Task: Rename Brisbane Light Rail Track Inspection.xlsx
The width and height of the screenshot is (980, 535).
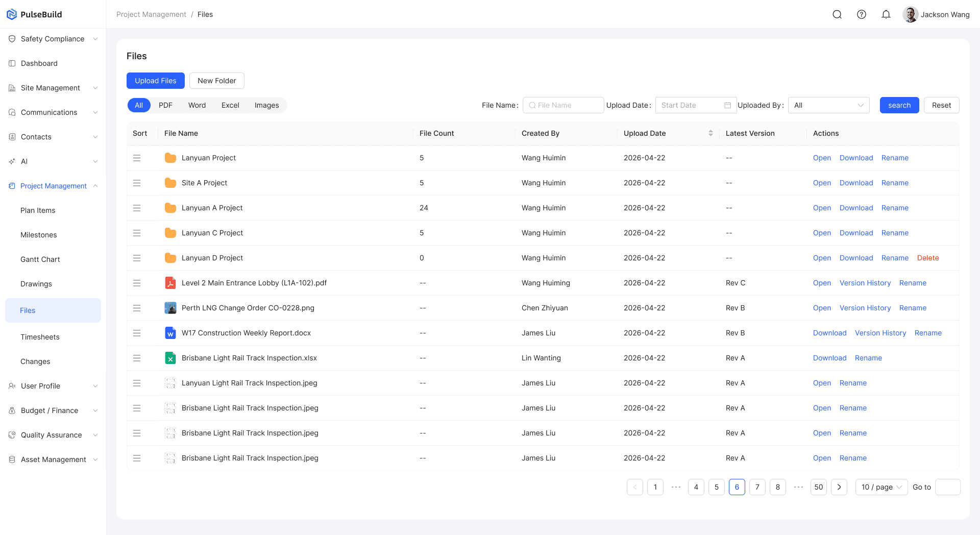Action: click(x=868, y=358)
